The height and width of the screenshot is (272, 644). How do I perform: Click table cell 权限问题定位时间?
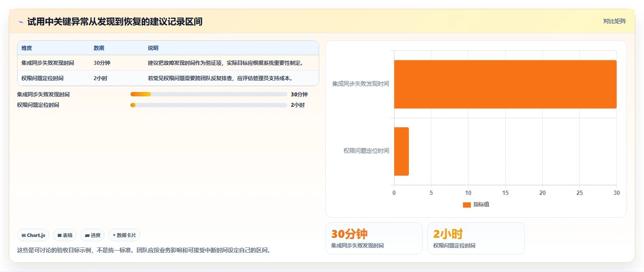tap(42, 78)
